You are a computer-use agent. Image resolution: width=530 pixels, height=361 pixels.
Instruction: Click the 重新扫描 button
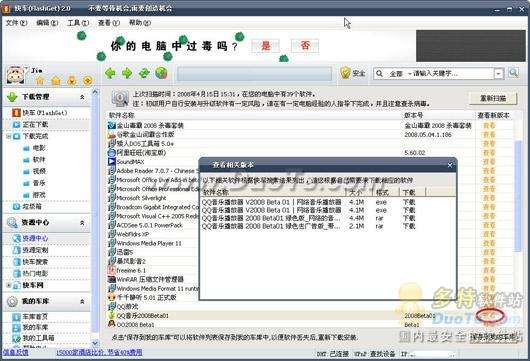(493, 98)
